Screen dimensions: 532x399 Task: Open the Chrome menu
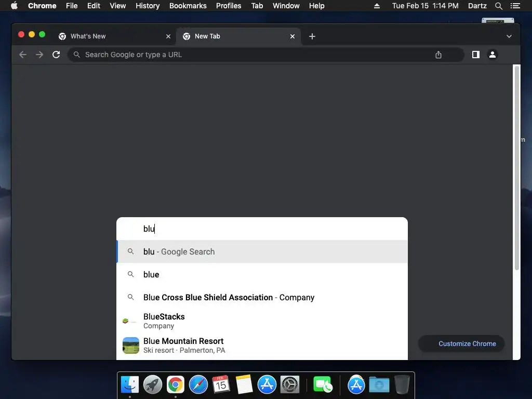[x=42, y=6]
